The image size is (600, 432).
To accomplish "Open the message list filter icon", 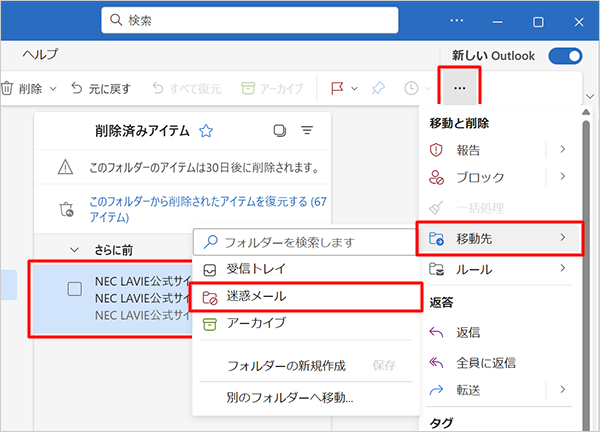I will (307, 130).
